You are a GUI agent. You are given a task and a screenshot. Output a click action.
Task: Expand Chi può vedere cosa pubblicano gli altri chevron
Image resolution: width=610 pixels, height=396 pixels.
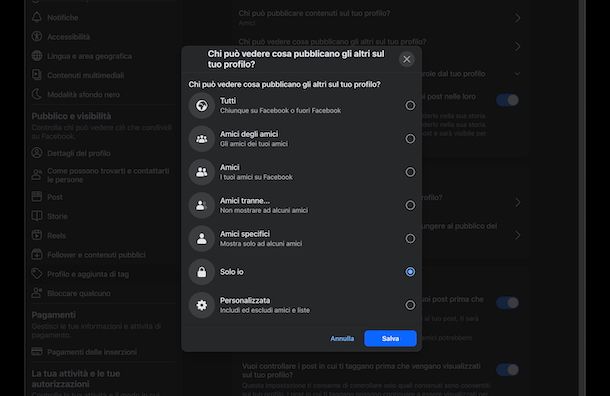pyautogui.click(x=517, y=47)
